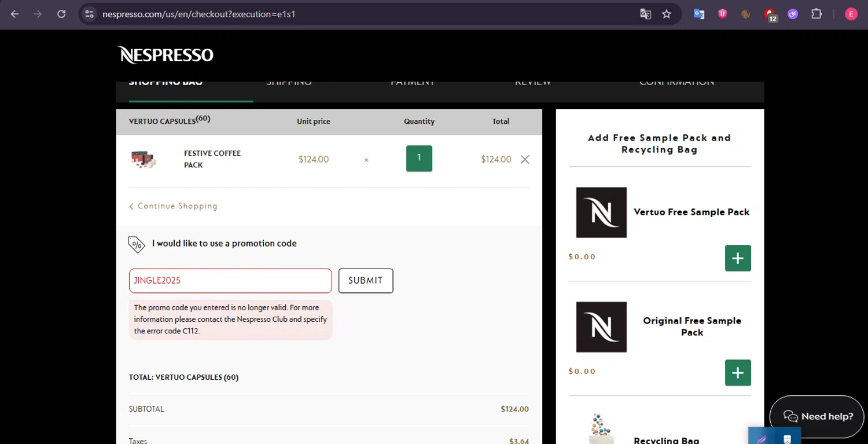Add Original Free Sample Pack with plus

[738, 373]
